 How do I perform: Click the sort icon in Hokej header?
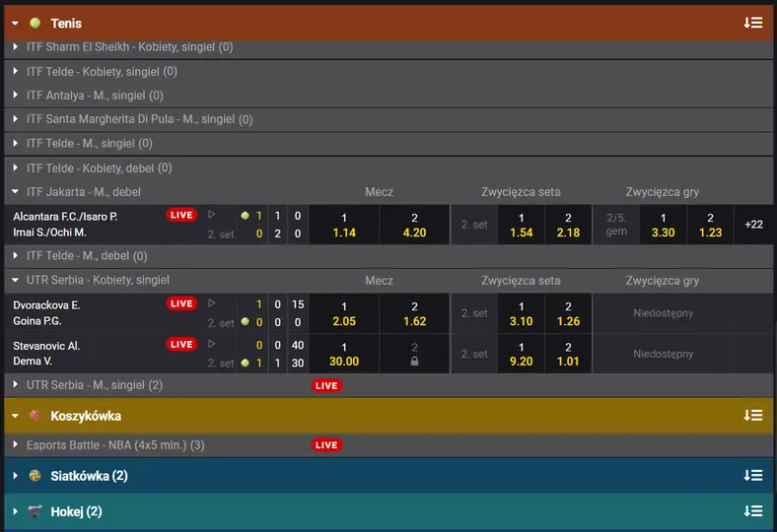tap(753, 511)
